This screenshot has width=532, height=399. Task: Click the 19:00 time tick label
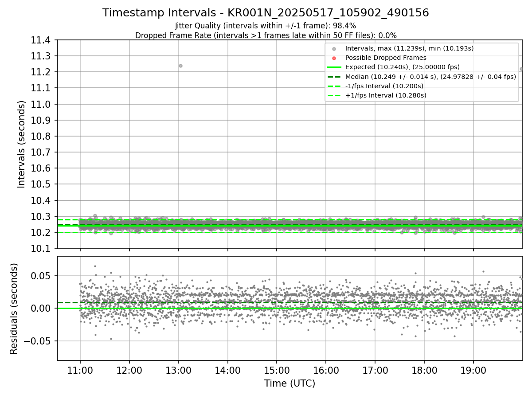(x=473, y=370)
